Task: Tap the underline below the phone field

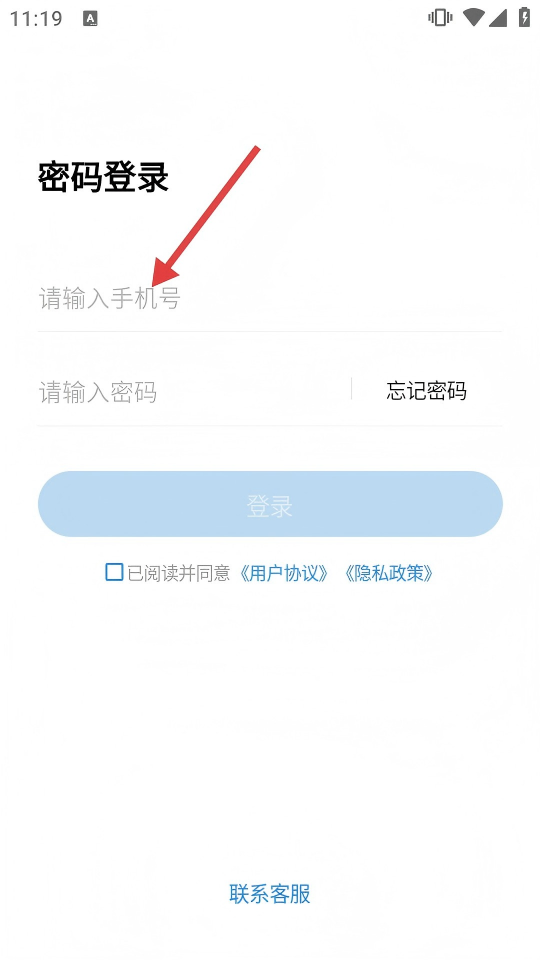Action: tap(270, 331)
